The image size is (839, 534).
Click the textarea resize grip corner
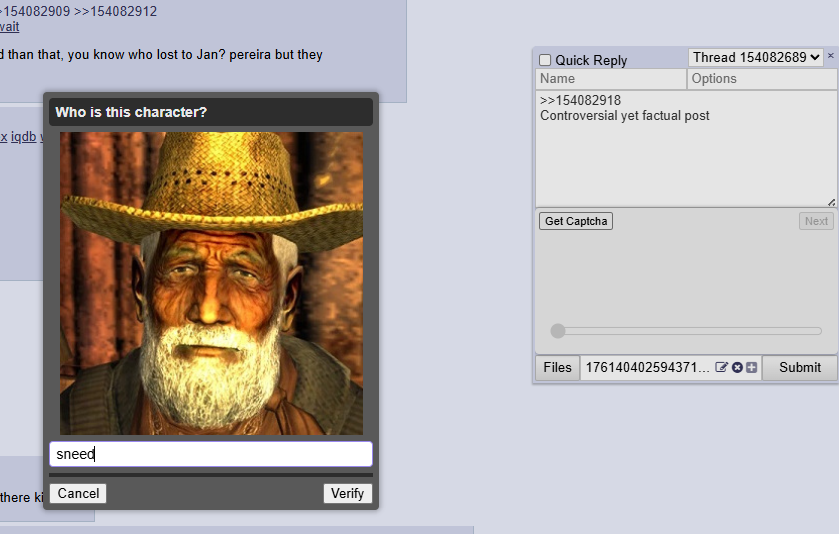(832, 202)
